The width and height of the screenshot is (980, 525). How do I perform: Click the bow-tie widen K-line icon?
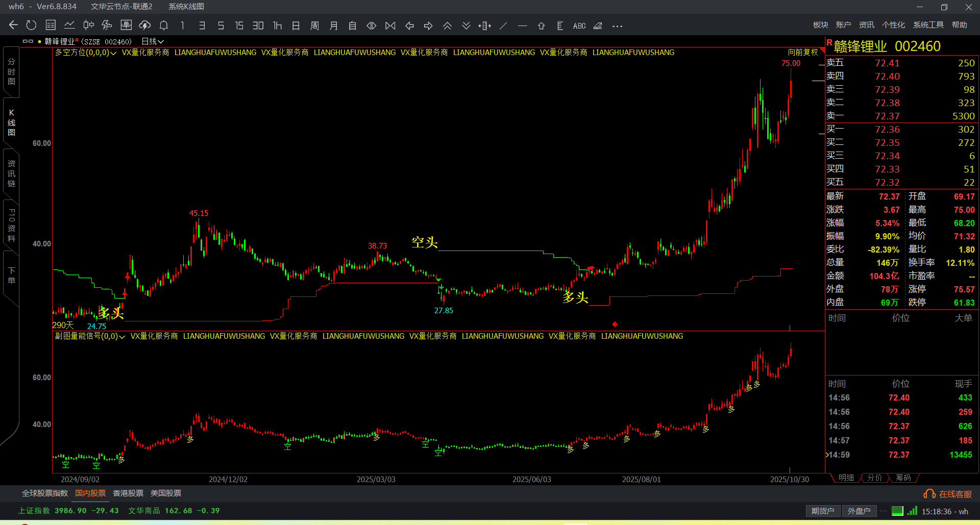[390, 26]
